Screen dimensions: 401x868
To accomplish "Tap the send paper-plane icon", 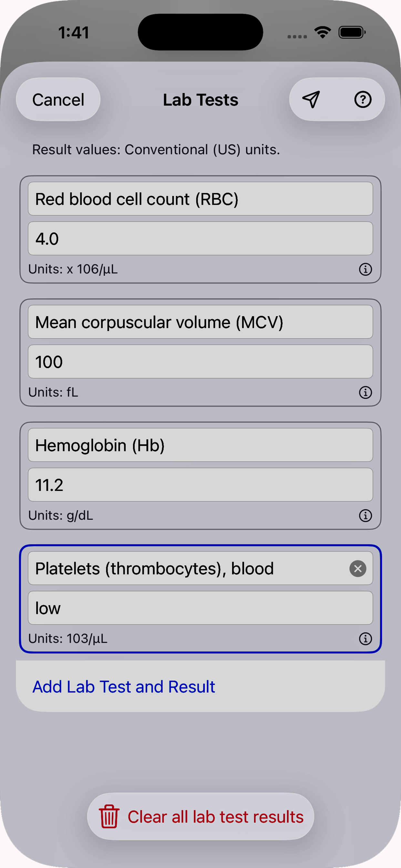I will (311, 99).
